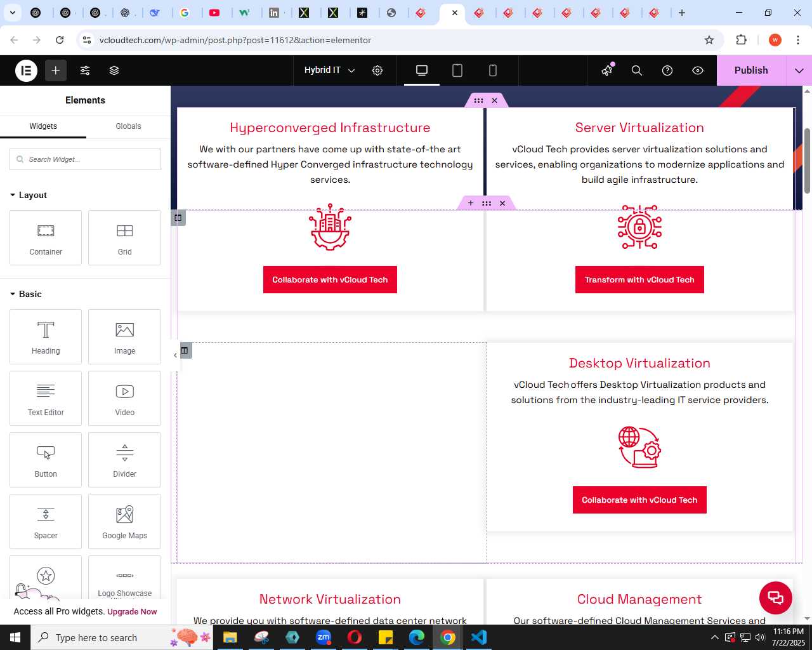Viewport: 812px width, 650px height.
Task: Switch to Tablet responsive view
Action: pos(457,70)
